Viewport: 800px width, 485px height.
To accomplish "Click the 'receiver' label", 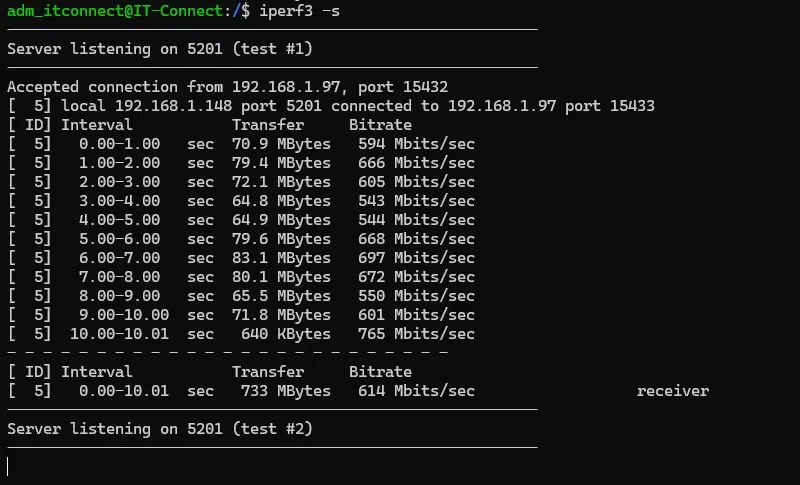I will [x=673, y=391].
